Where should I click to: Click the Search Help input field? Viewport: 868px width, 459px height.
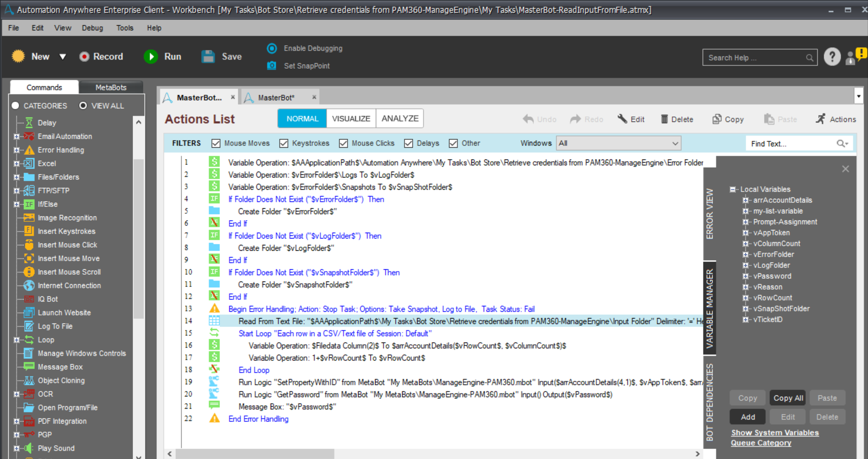coord(755,58)
